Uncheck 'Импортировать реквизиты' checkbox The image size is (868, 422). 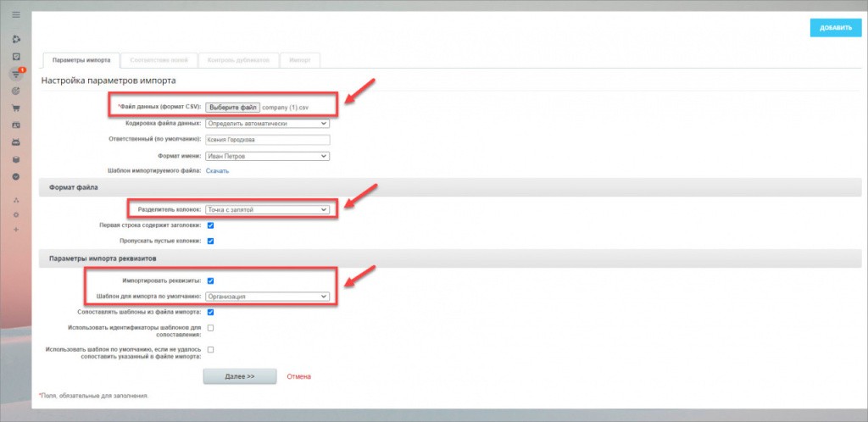(x=210, y=280)
